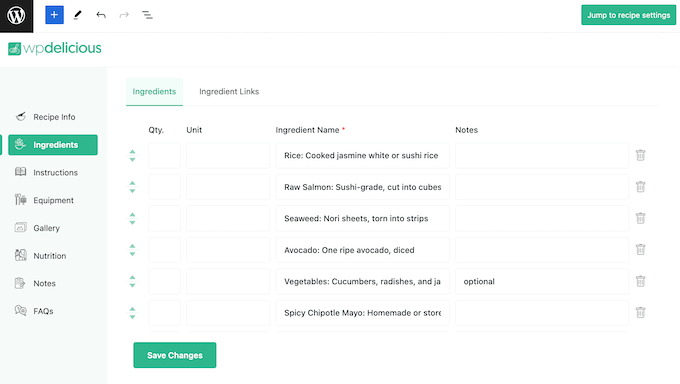This screenshot has height=384, width=680.
Task: Delete the Rice ingredient row
Action: point(641,155)
